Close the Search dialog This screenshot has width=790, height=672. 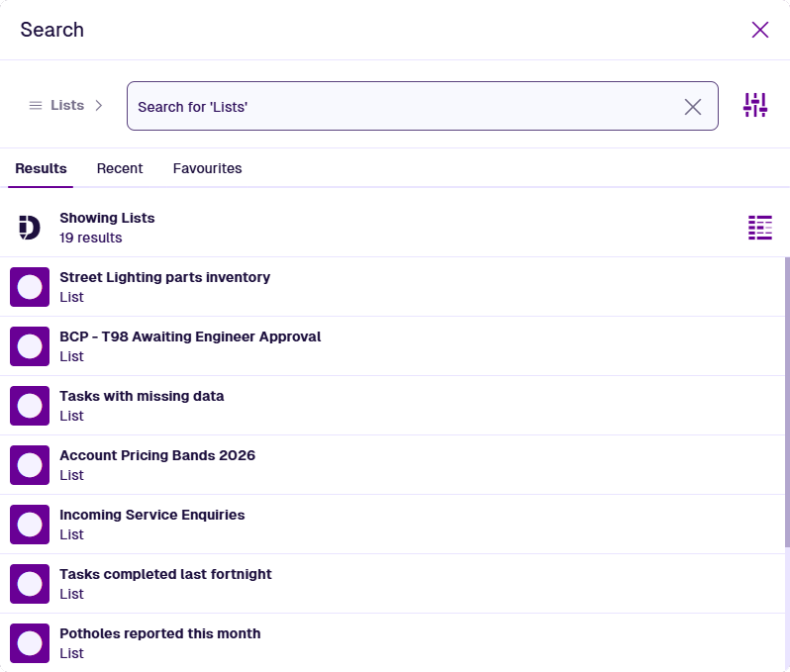pos(760,30)
